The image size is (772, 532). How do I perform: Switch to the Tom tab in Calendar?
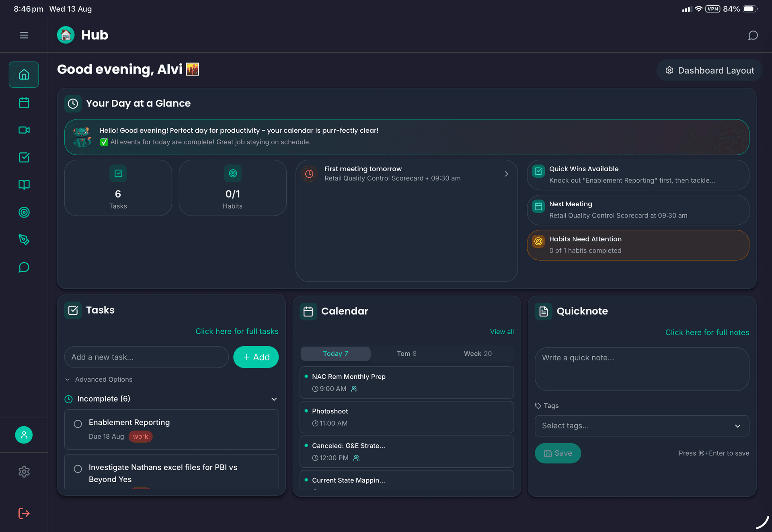[407, 353]
